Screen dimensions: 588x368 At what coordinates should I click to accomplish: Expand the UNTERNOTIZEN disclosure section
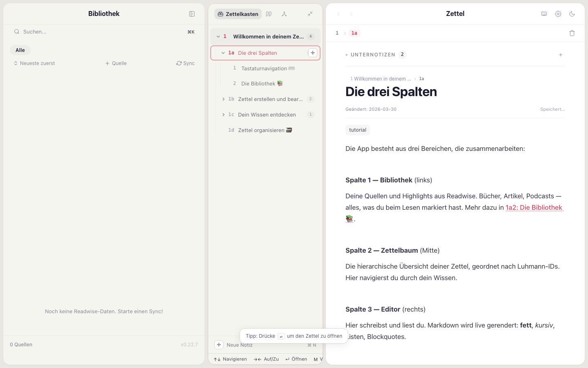(x=347, y=54)
